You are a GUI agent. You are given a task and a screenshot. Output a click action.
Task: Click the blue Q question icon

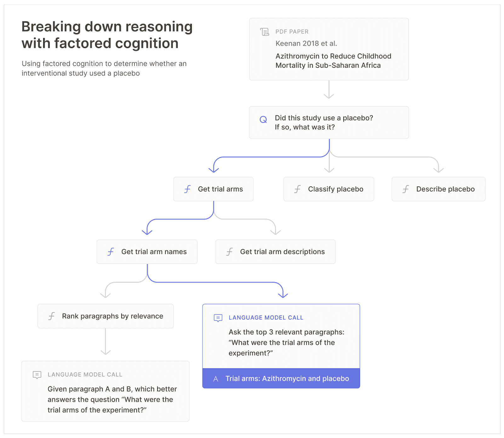tap(263, 120)
